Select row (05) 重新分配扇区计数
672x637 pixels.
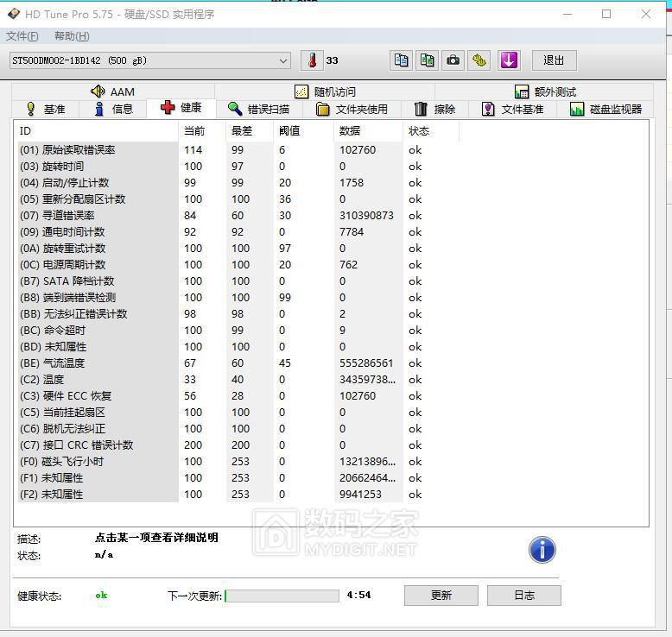click(x=237, y=199)
